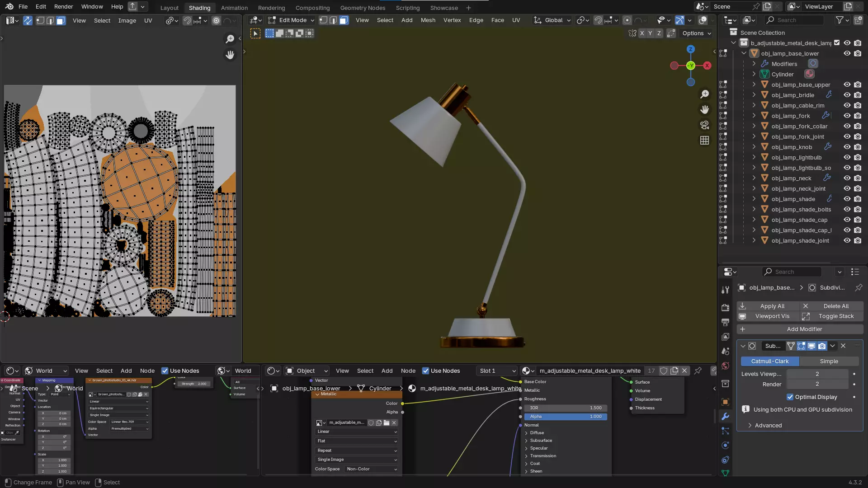Expand obj_lamp_neck in outliner
This screenshot has height=488, width=868.
tap(754, 178)
